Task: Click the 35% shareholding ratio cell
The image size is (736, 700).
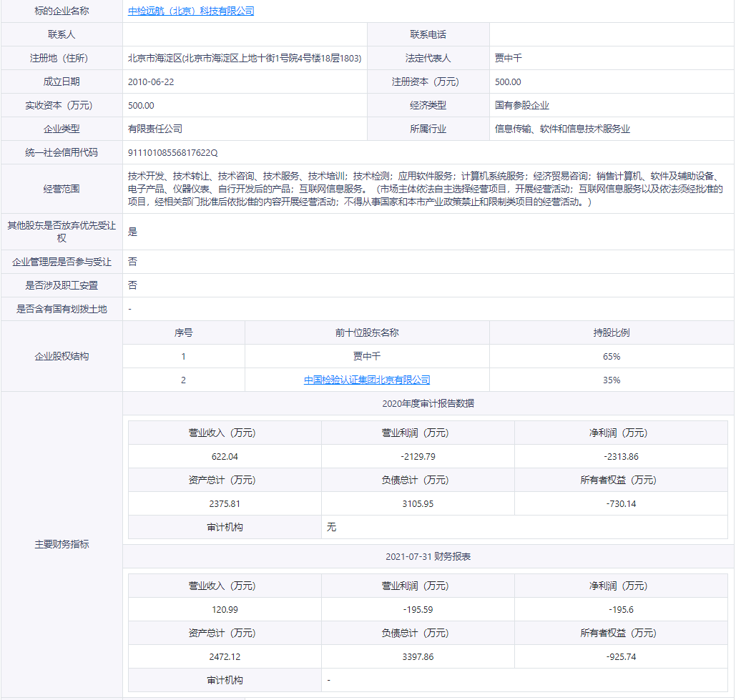Action: (x=612, y=380)
